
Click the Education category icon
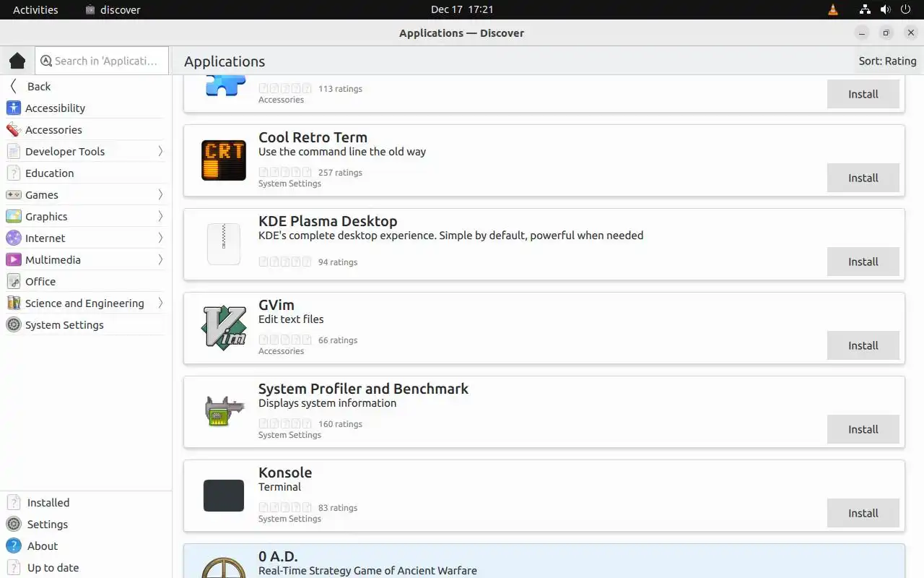pyautogui.click(x=13, y=173)
